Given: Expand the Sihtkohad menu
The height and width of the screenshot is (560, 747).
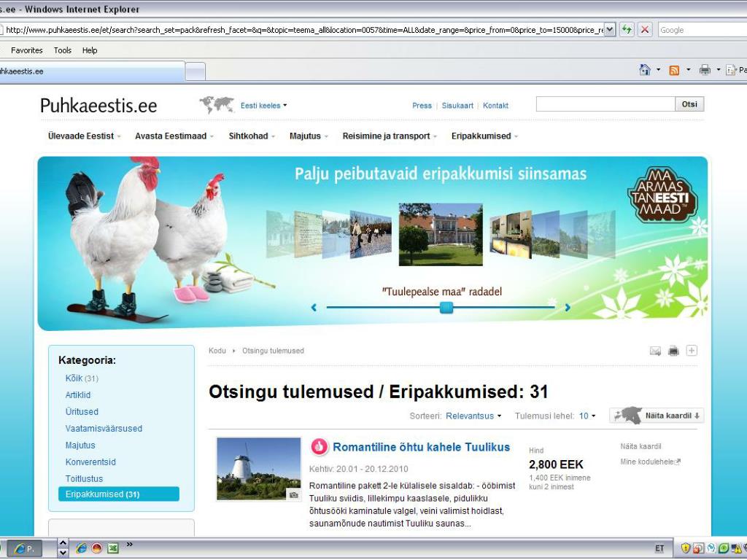Looking at the screenshot, I should [x=252, y=136].
